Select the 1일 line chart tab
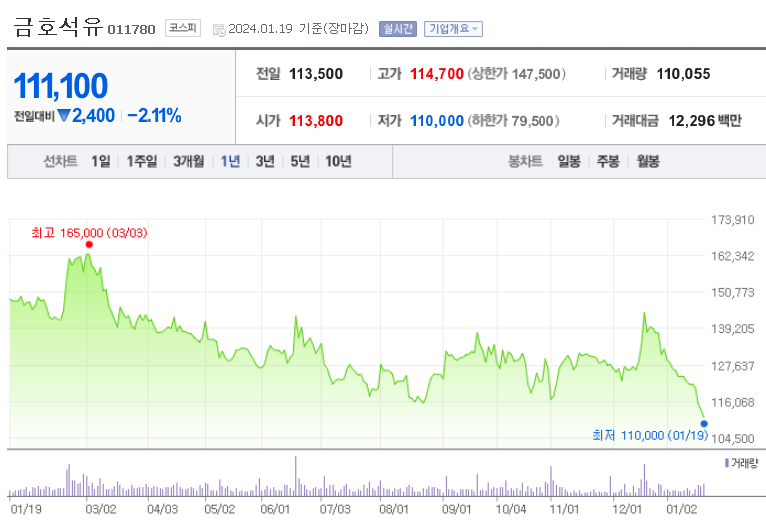 coord(101,161)
